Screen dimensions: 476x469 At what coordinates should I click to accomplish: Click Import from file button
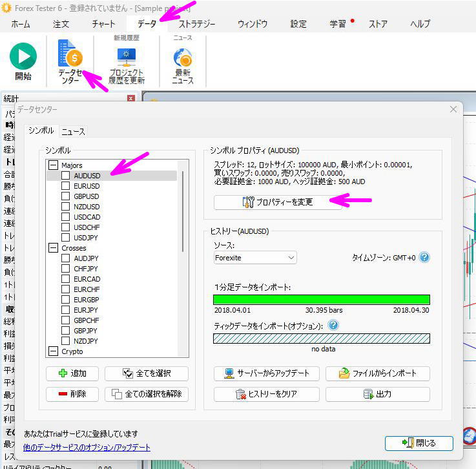click(x=378, y=373)
